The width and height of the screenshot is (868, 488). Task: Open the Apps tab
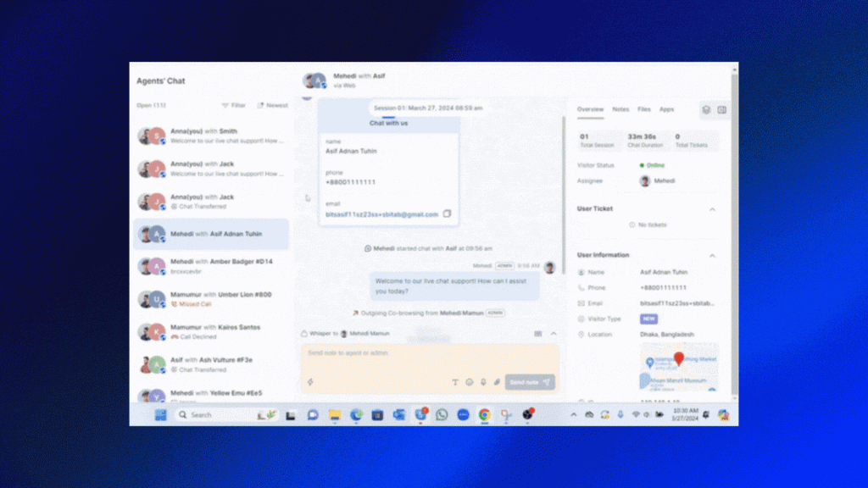(667, 109)
